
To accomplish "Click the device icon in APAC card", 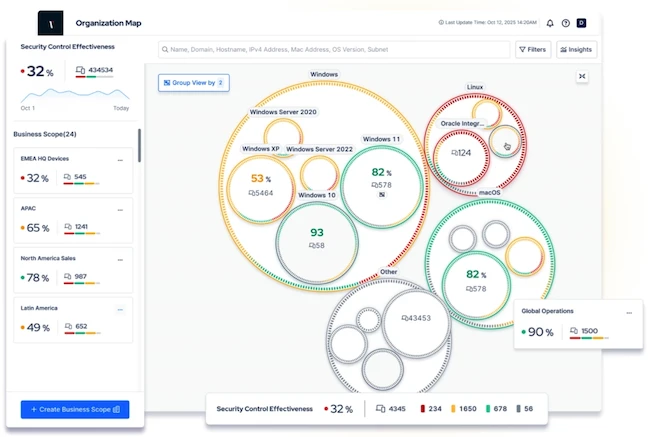I will [68, 227].
